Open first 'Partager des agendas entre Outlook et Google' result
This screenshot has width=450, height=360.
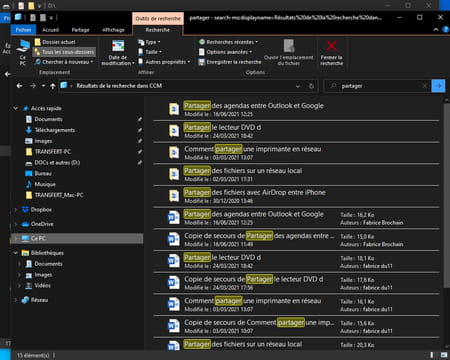click(x=296, y=109)
